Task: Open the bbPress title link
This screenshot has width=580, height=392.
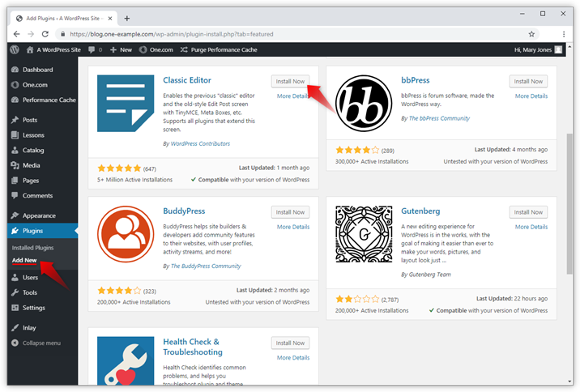Action: click(x=415, y=80)
